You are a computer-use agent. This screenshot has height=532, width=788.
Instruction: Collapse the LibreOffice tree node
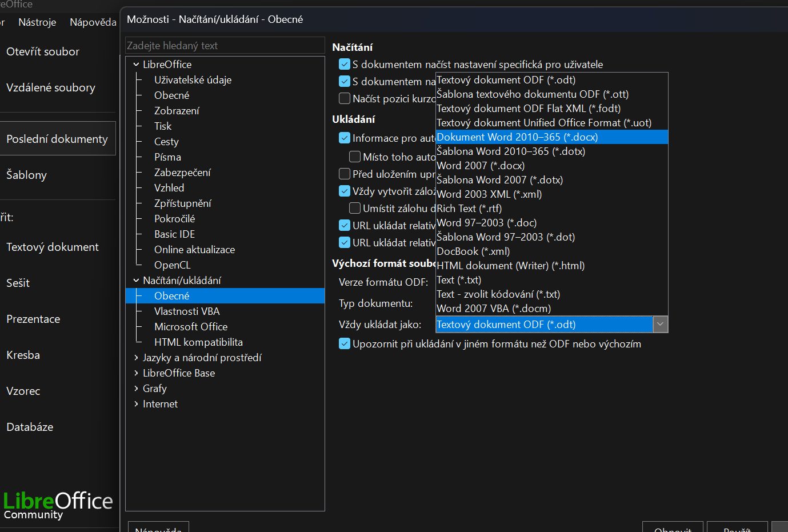tap(137, 65)
